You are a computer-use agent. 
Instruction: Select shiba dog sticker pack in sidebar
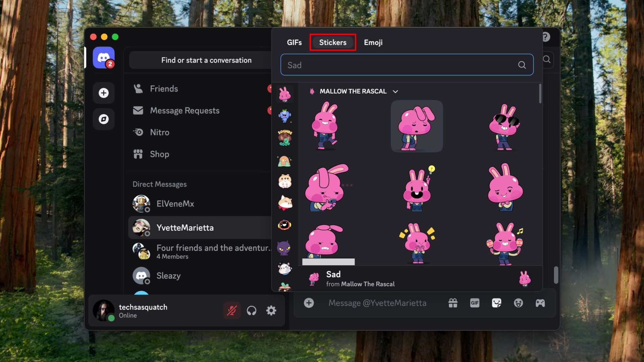(x=285, y=203)
